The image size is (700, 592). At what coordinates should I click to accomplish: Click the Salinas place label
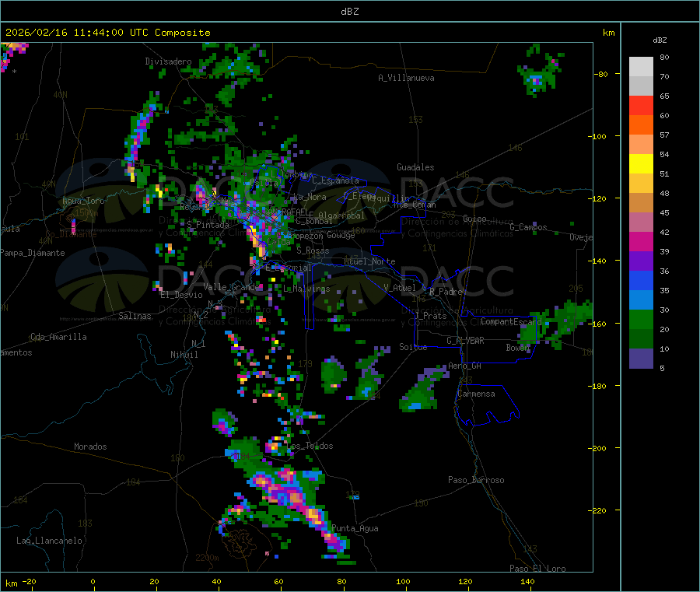[x=135, y=316]
